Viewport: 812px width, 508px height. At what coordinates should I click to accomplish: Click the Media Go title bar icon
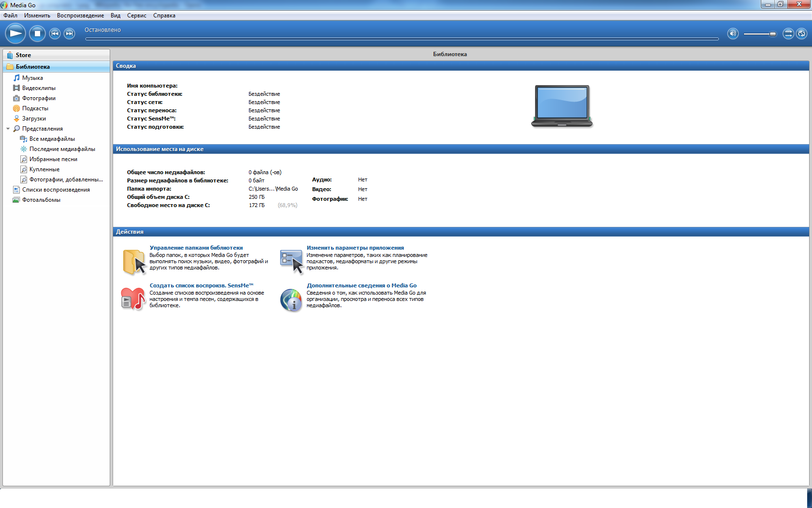(4, 5)
